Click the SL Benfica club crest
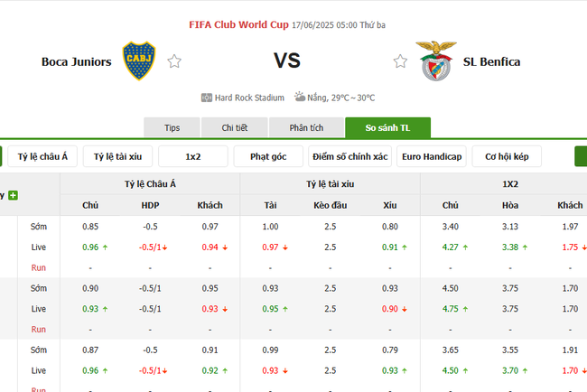The image size is (587, 392). (435, 61)
